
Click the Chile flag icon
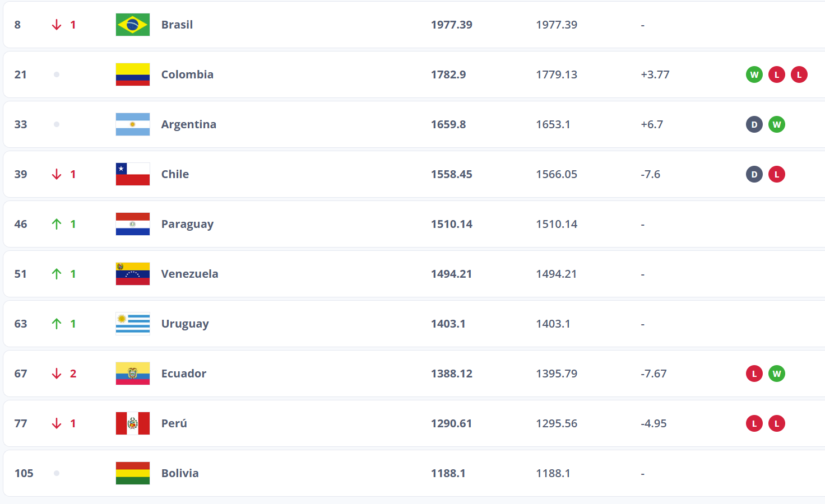(x=133, y=174)
